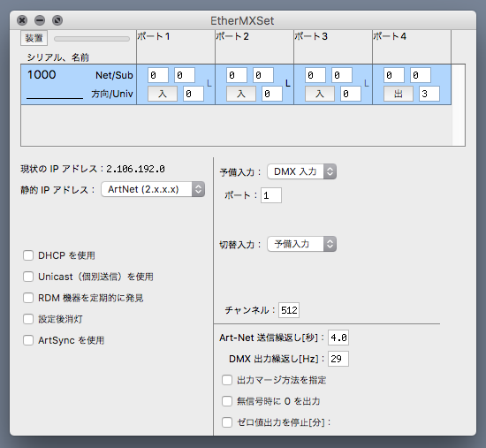
Task: Click port 4 Sub field
Action: click(421, 75)
